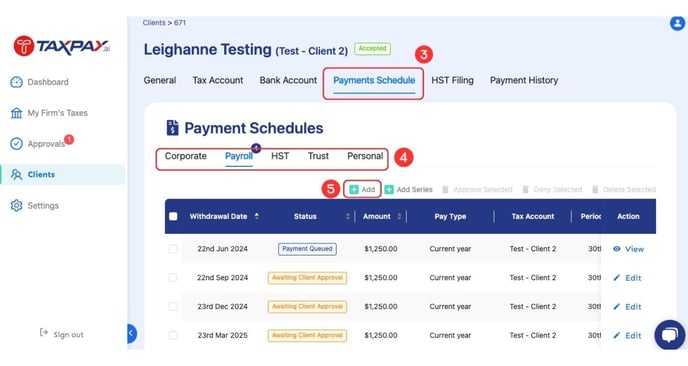Check the 23rd Dec 2024 row checkbox
This screenshot has height=366, width=688.
pyautogui.click(x=173, y=306)
